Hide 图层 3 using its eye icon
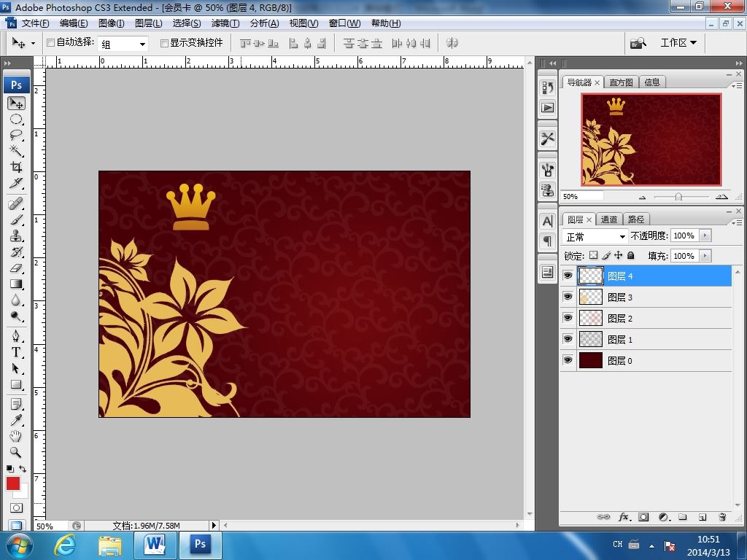Screen dimensions: 747x560 [x=568, y=297]
